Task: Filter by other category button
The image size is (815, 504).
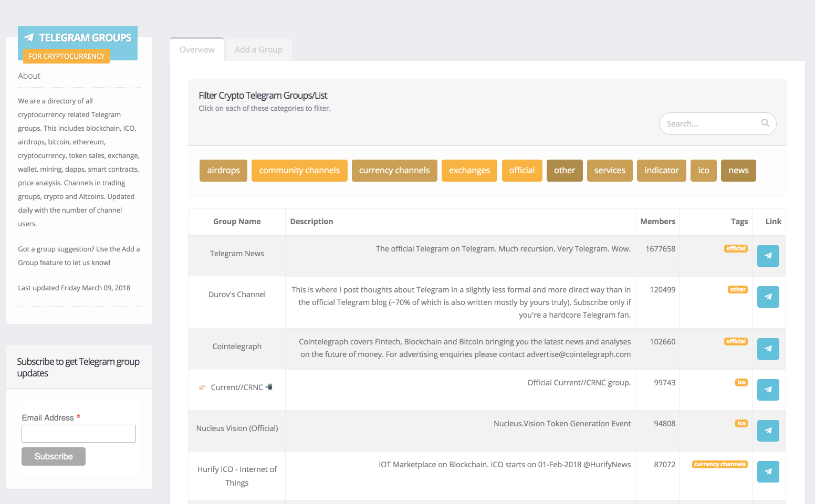Action: (x=565, y=171)
